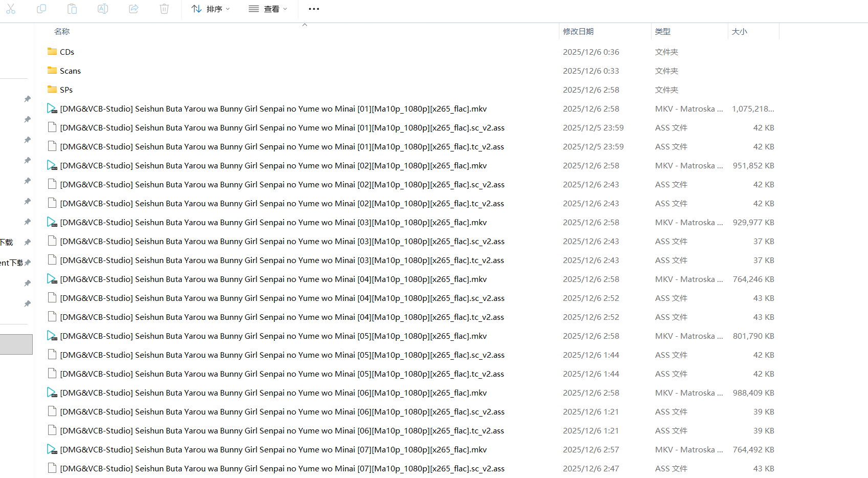Select the [04] sc_v2.ass file name
Viewport: 868px width, 478px height.
point(282,298)
